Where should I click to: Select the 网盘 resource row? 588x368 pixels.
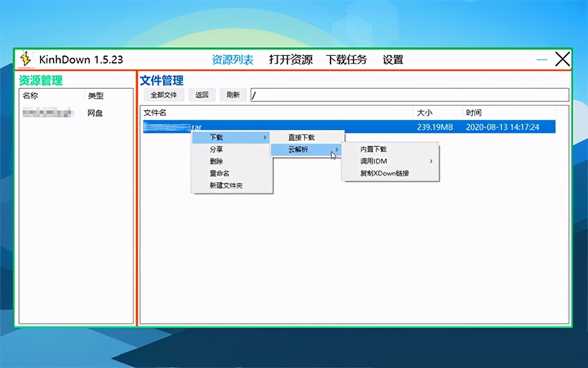[76, 113]
